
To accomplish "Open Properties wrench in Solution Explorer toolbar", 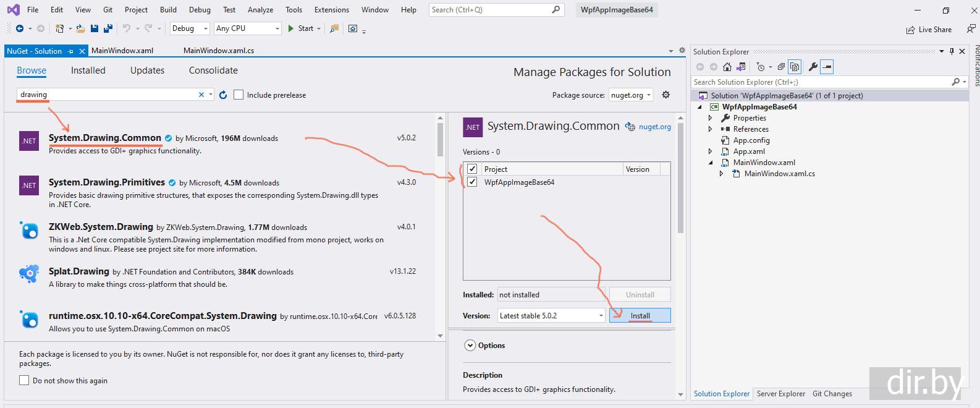I will coord(813,67).
